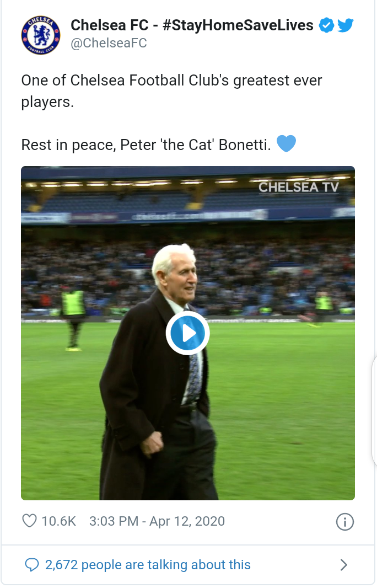Open the Twitter bird logo
The width and height of the screenshot is (377, 588).
coord(345,25)
